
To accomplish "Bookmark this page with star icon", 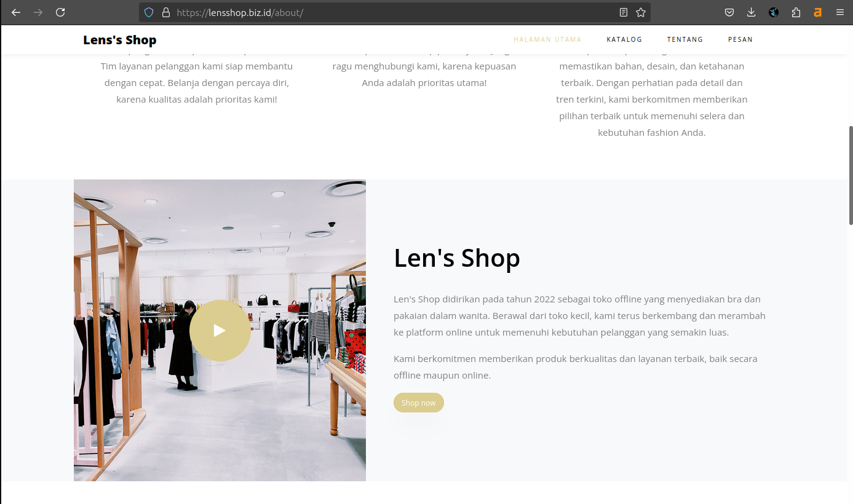I will pyautogui.click(x=641, y=12).
